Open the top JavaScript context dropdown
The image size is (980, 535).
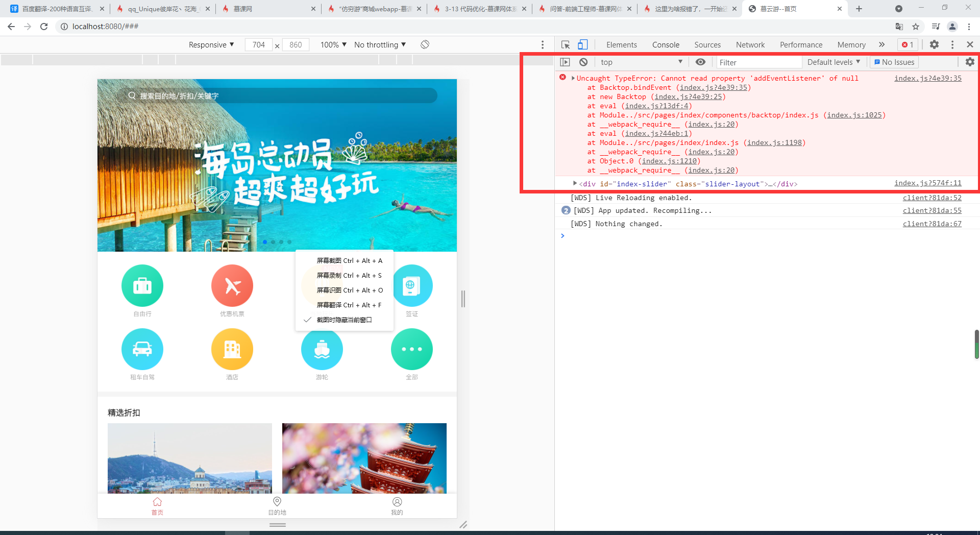(642, 62)
